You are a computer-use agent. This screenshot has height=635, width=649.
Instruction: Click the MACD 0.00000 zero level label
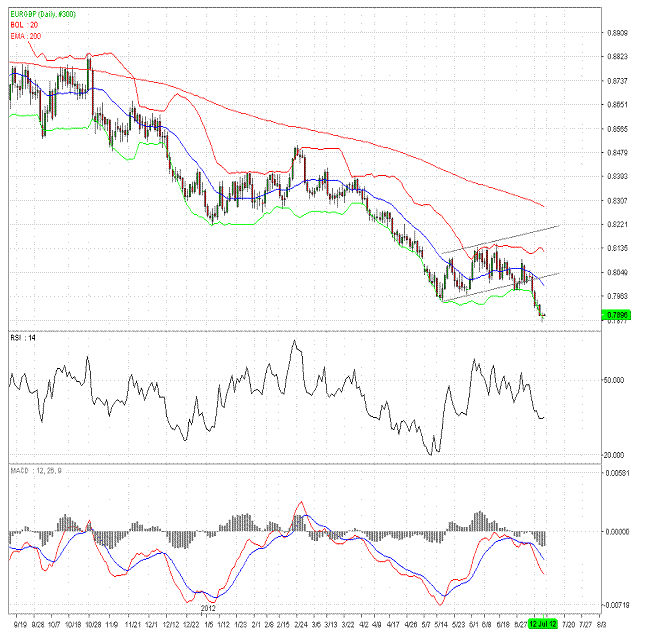(619, 532)
